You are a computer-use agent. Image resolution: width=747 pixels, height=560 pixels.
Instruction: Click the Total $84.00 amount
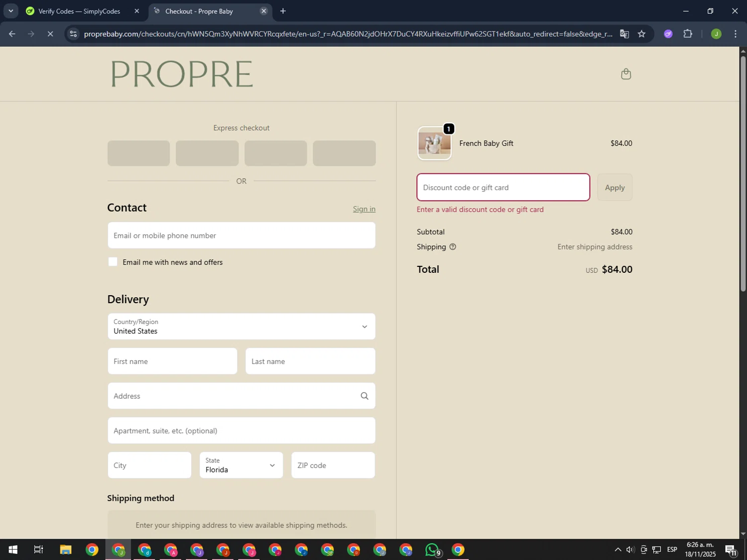pos(617,269)
